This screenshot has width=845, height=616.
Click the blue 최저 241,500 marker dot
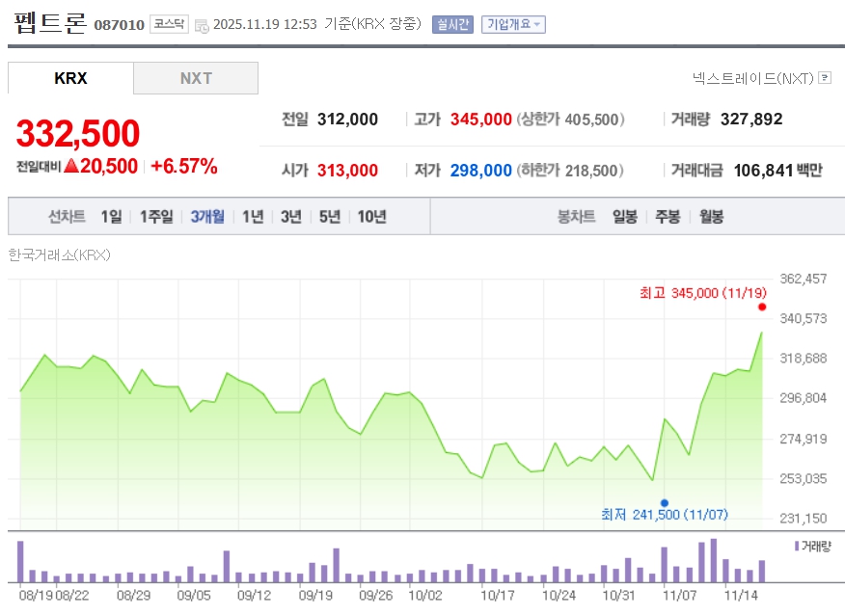click(664, 502)
